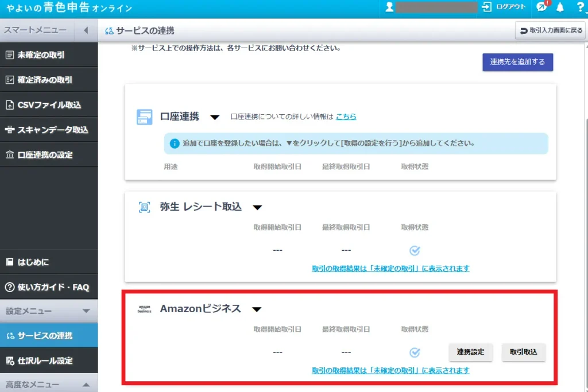Open 口座連携の設定 in the sidebar
The height and width of the screenshot is (392, 588).
49,155
